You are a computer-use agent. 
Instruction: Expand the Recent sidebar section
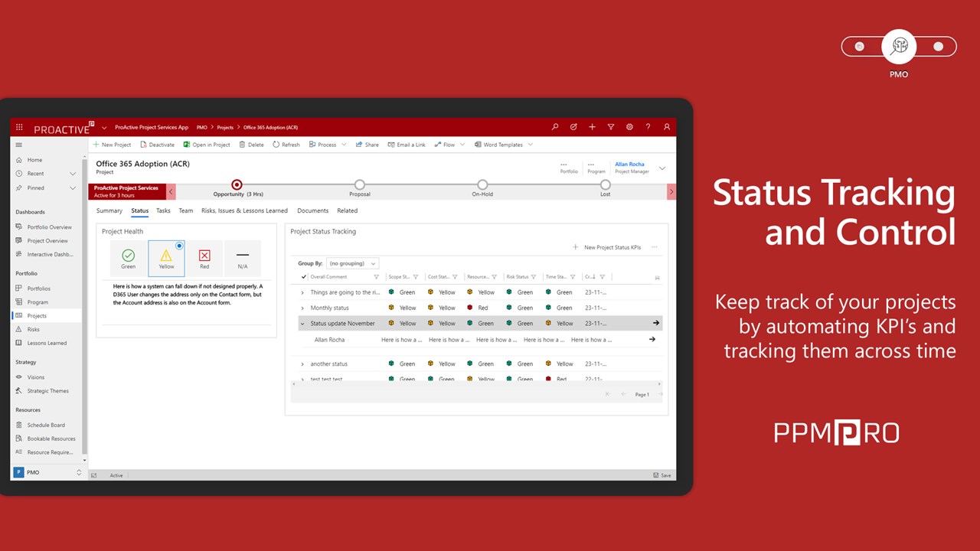[x=73, y=174]
